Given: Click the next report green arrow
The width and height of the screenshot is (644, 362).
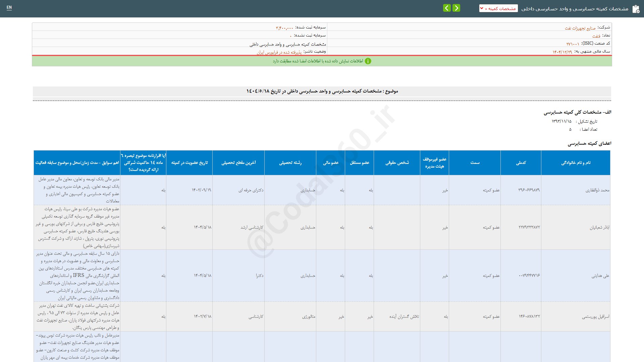Looking at the screenshot, I should tap(447, 8).
